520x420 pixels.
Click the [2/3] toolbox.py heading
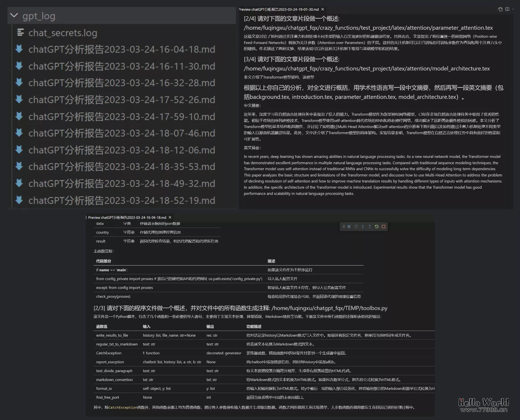[240, 308]
